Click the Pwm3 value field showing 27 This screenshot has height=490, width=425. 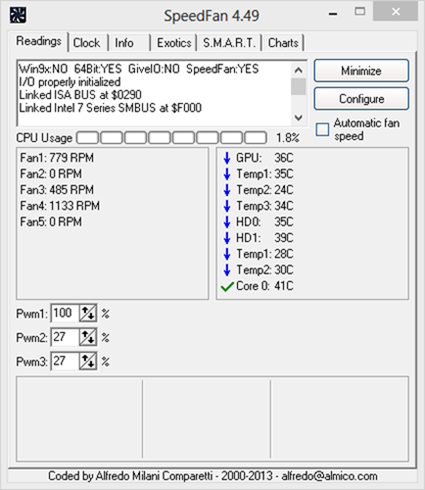coord(65,361)
